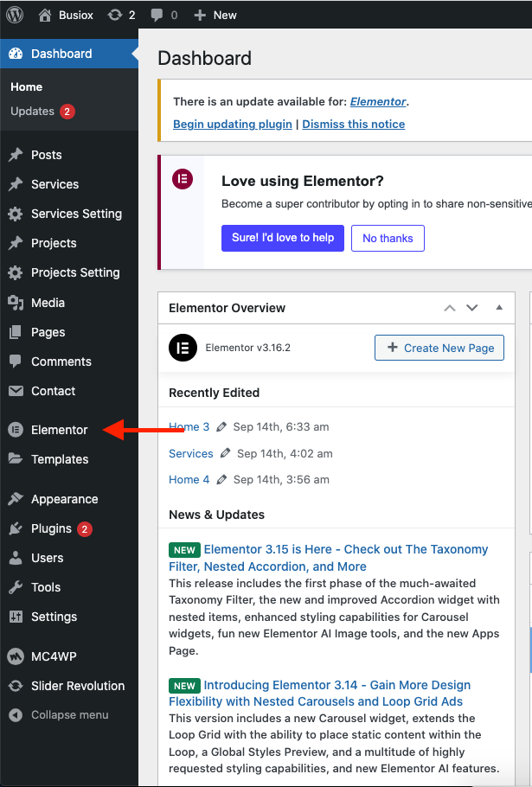The width and height of the screenshot is (532, 787).
Task: Toggle the Elementor Overview panel collapse triangle
Action: [499, 308]
